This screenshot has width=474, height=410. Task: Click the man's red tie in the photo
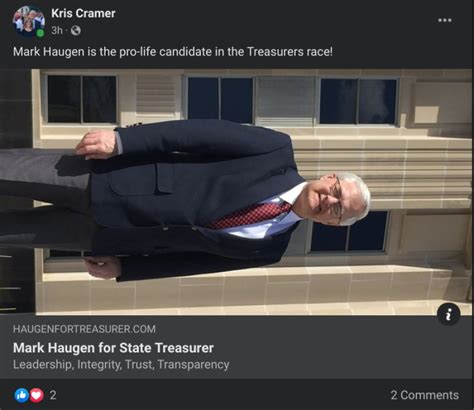[249, 215]
